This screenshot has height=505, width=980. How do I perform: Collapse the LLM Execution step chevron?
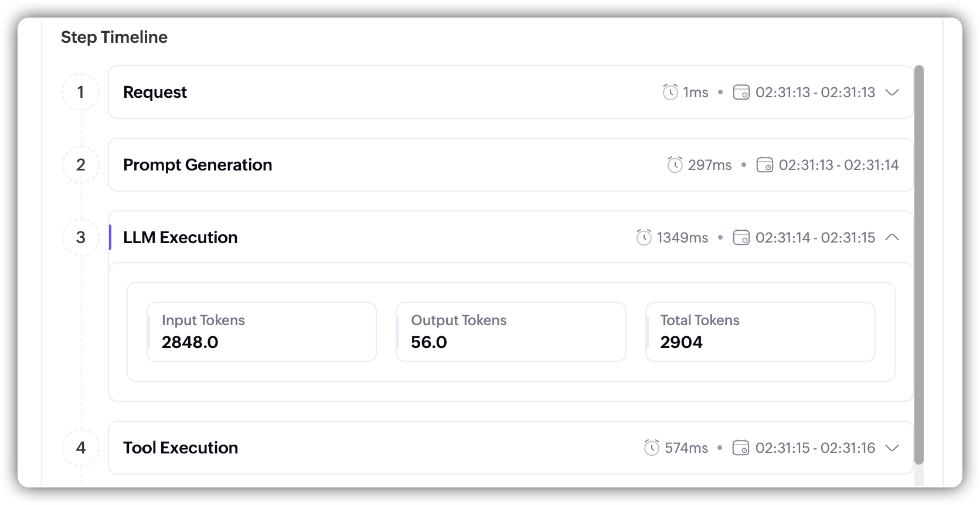(892, 237)
